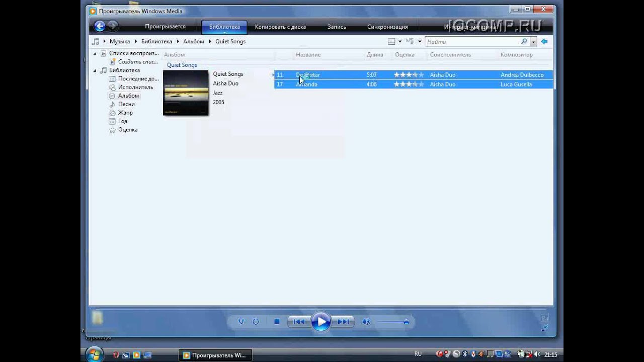644x362 pixels.
Task: Click Quiet Songs in the breadcrumb path
Action: pyautogui.click(x=230, y=41)
